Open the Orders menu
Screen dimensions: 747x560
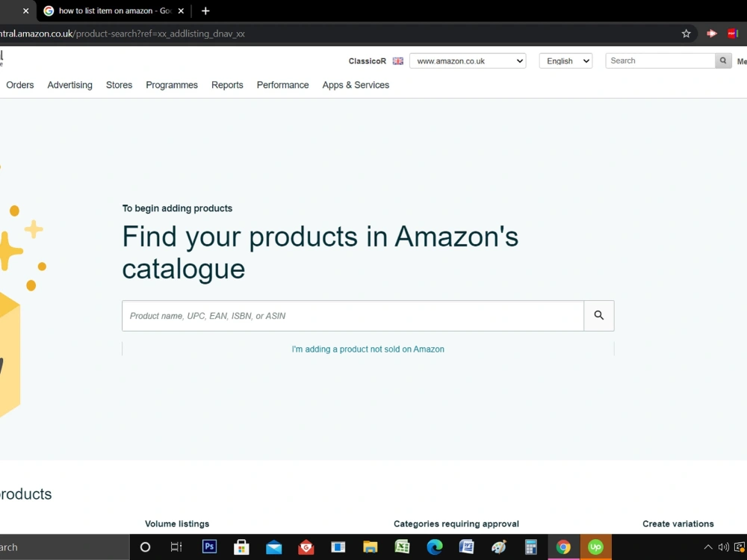(20, 85)
